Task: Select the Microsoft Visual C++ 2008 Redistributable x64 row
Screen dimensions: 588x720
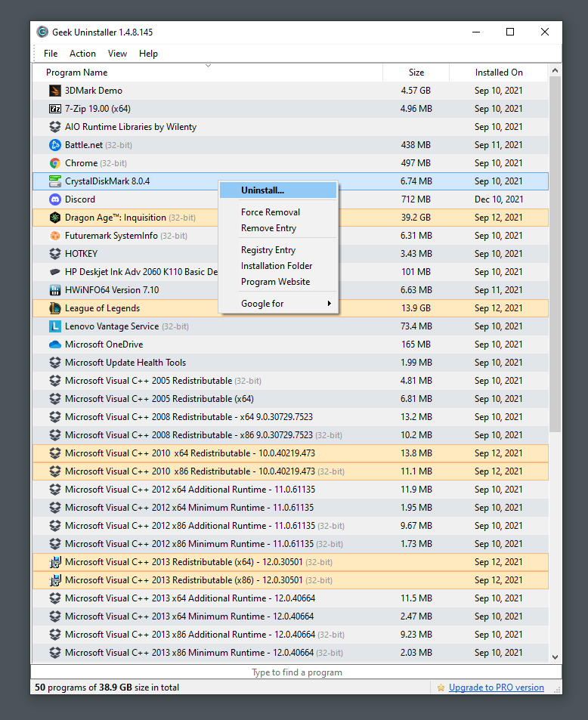Action: pos(290,417)
